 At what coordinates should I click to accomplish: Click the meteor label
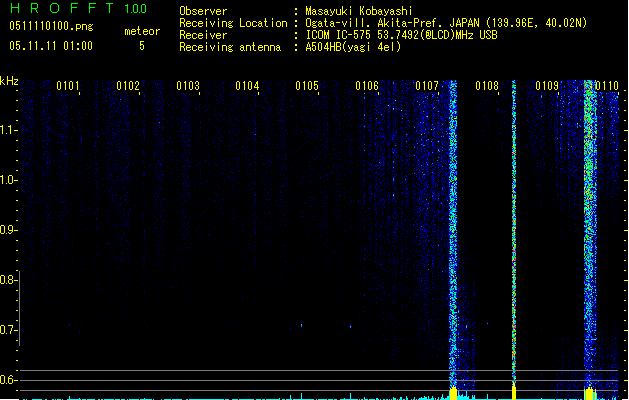coord(142,31)
